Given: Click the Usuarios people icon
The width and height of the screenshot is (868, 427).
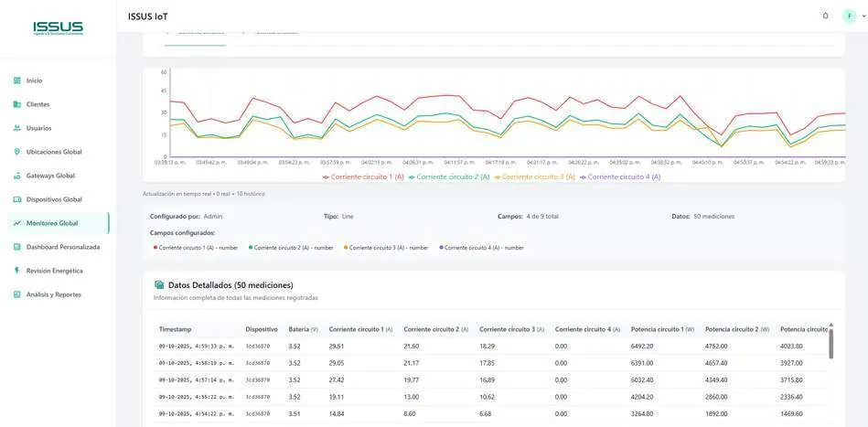Looking at the screenshot, I should (16, 128).
